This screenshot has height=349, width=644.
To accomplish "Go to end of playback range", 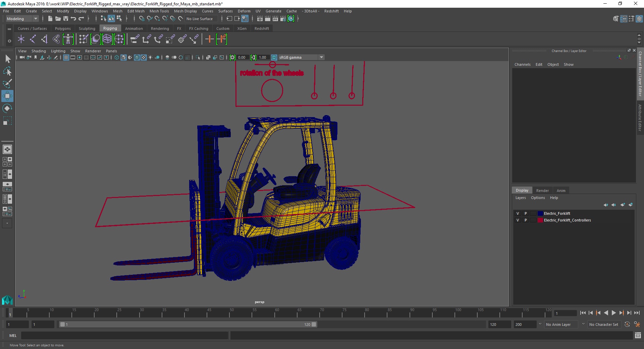I will 637,313.
